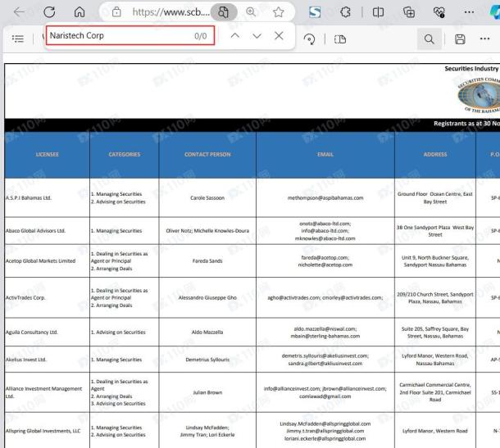Click the ADDRESS column header
This screenshot has height=448, width=500.
435,154
